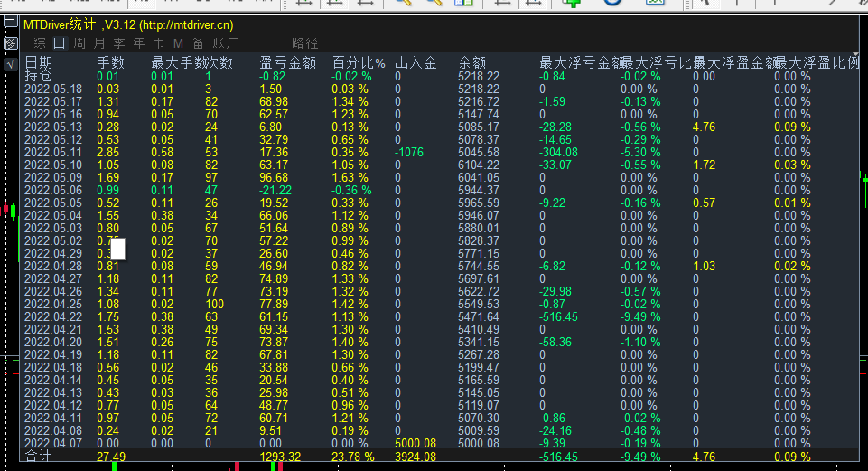Switch to the 账户 account tab
Image resolution: width=868 pixels, height=471 pixels.
tap(226, 43)
